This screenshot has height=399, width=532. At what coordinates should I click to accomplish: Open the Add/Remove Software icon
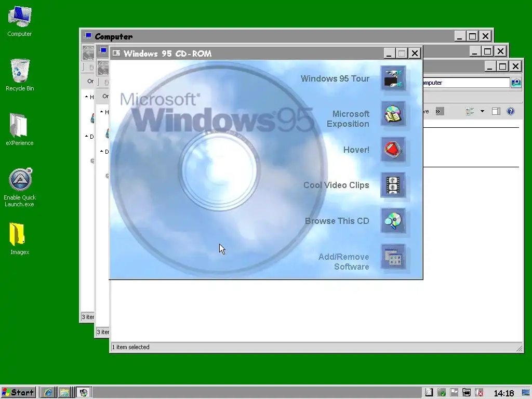pyautogui.click(x=393, y=257)
